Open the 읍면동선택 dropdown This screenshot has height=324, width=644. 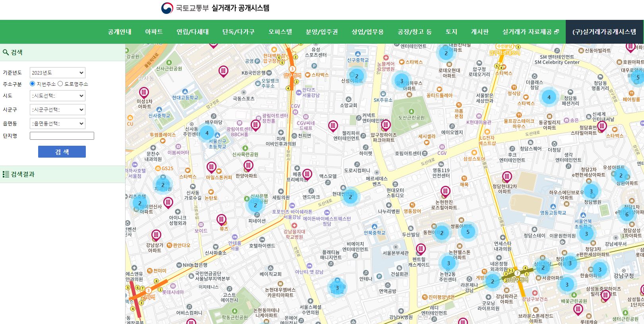coord(58,123)
